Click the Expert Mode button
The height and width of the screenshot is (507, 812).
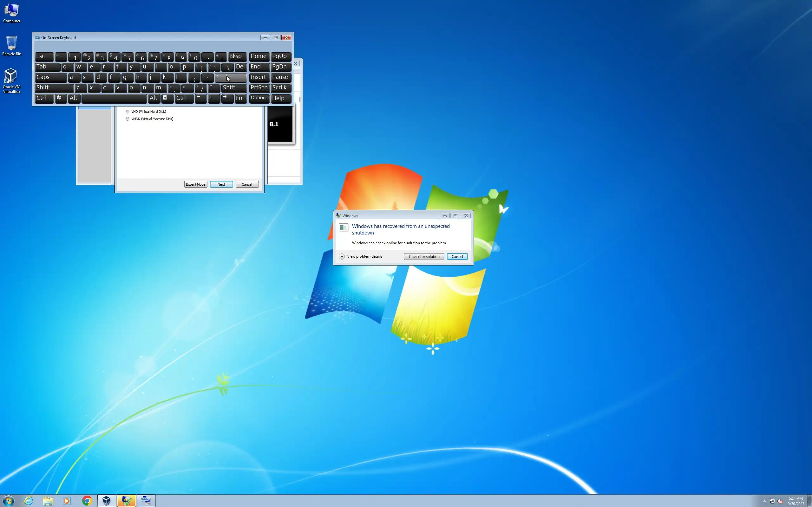click(196, 184)
